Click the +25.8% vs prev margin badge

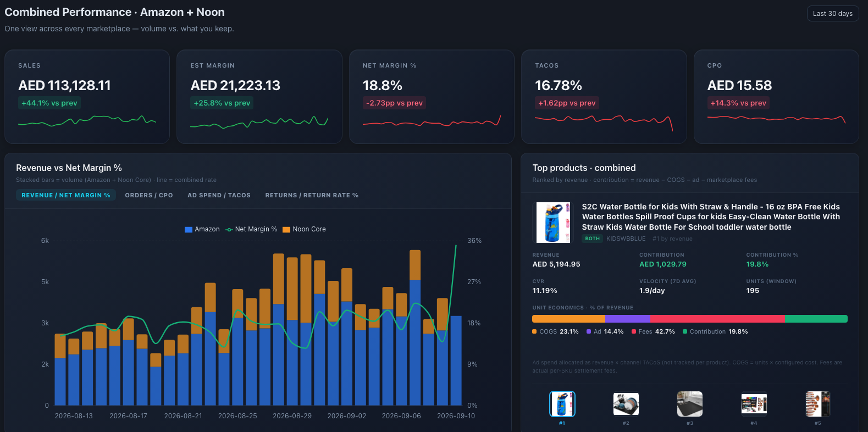tap(222, 103)
